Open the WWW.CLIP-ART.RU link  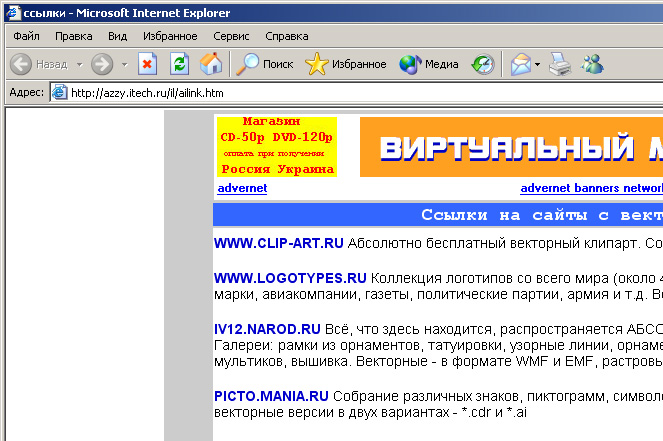(x=279, y=244)
